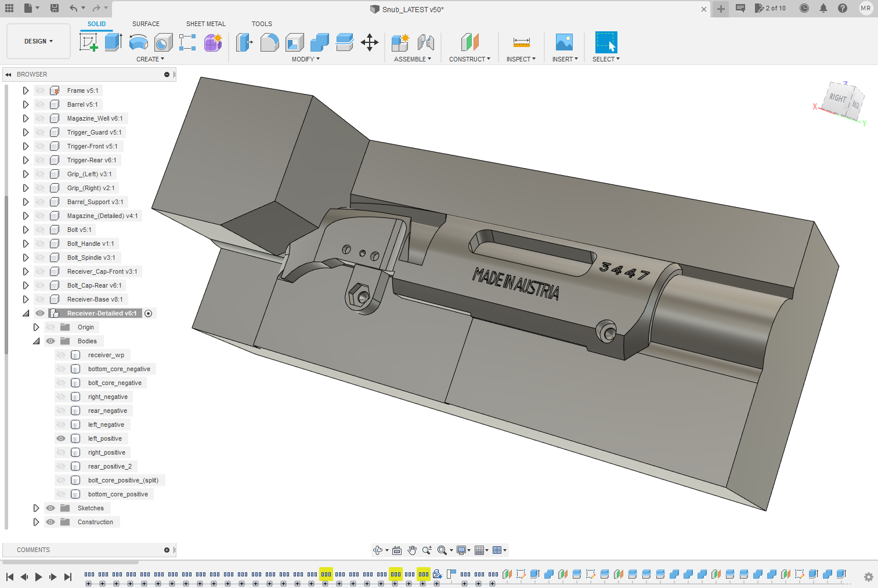Expand the Frame v5:1 tree node
This screenshot has height=588, width=878.
tap(26, 90)
